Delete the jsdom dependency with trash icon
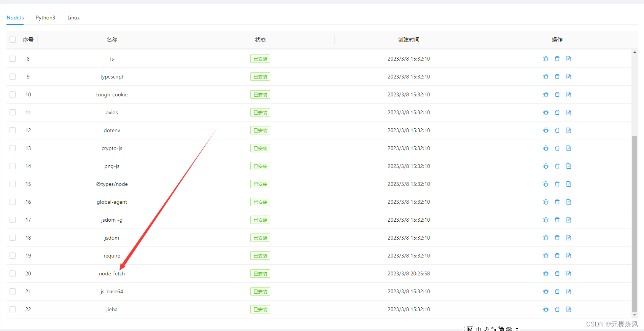Viewport: 644px width, 331px height. click(x=557, y=238)
